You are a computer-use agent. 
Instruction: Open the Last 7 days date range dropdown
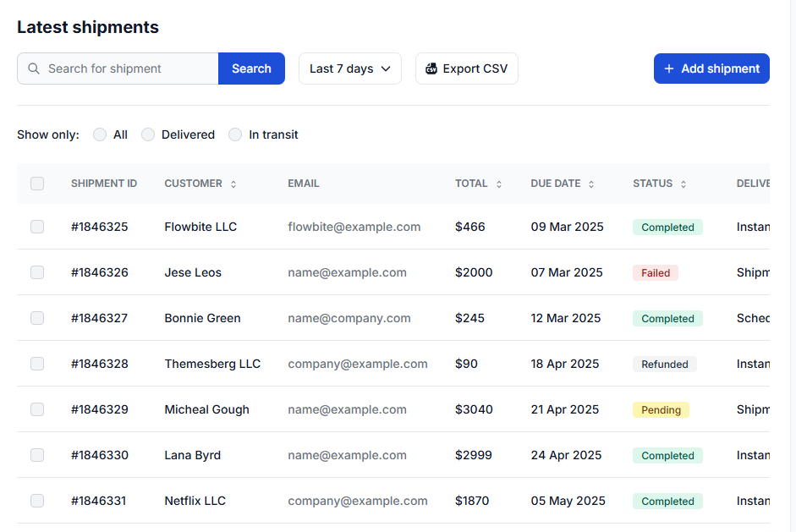click(x=349, y=69)
